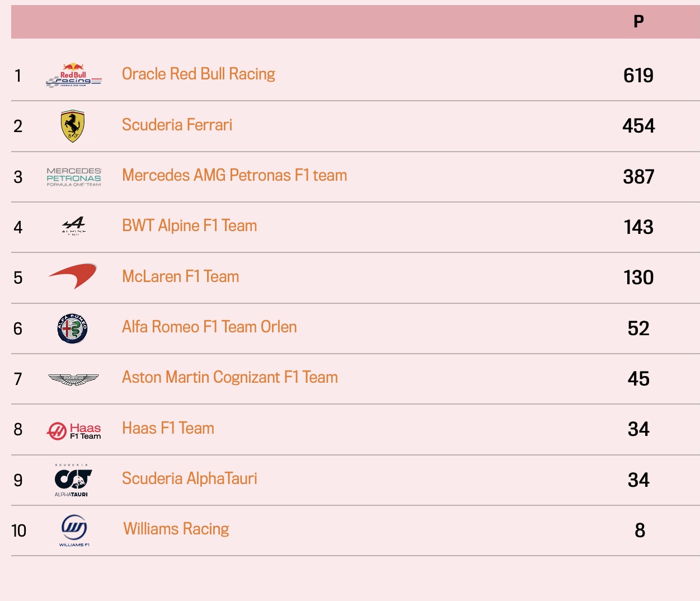700x601 pixels.
Task: Click the Aston Martin wings logo
Action: (73, 379)
